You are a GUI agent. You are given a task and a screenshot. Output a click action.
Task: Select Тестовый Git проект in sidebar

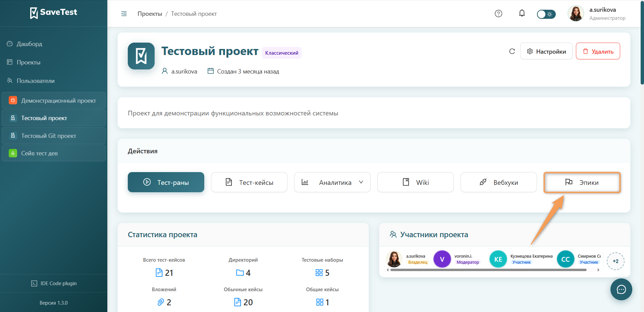point(54,136)
